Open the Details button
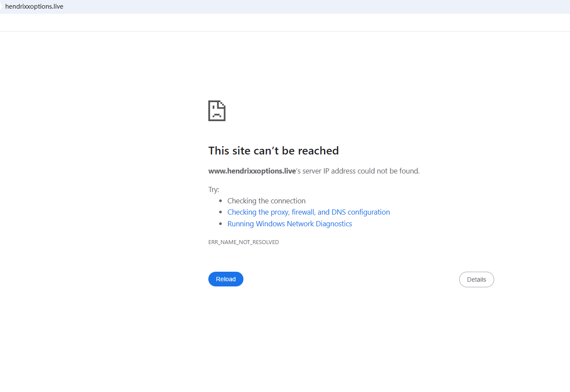This screenshot has width=570, height=392. click(x=476, y=280)
